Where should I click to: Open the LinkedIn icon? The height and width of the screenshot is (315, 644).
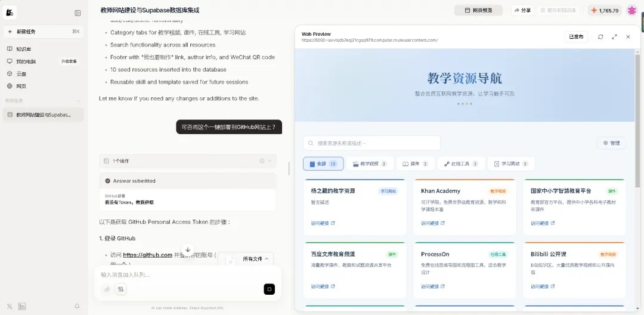[22, 307]
